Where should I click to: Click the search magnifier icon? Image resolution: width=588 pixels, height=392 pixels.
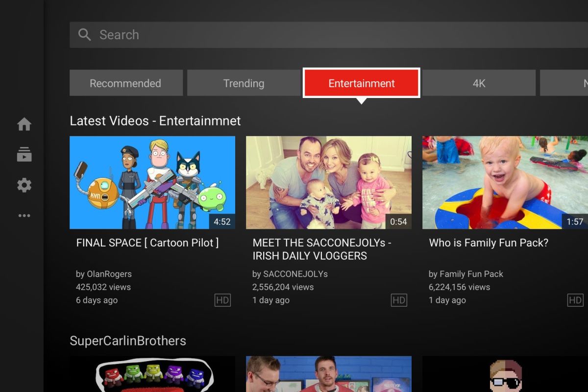tap(85, 35)
